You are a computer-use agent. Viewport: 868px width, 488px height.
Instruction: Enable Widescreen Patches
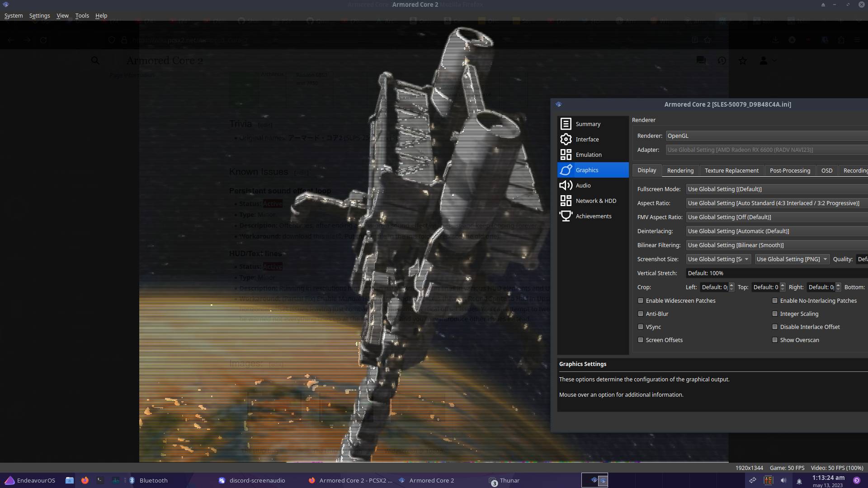[x=640, y=300]
